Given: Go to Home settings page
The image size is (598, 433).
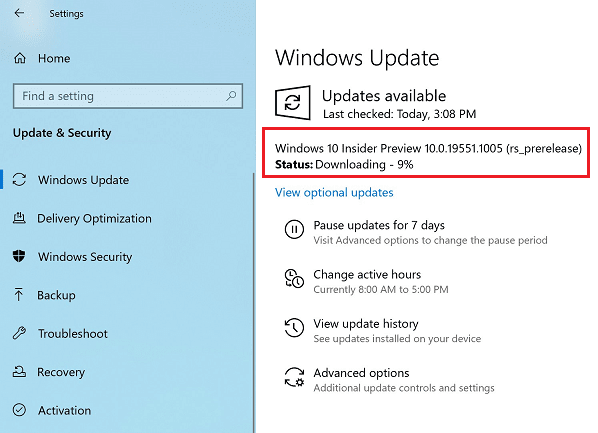Looking at the screenshot, I should click(54, 58).
